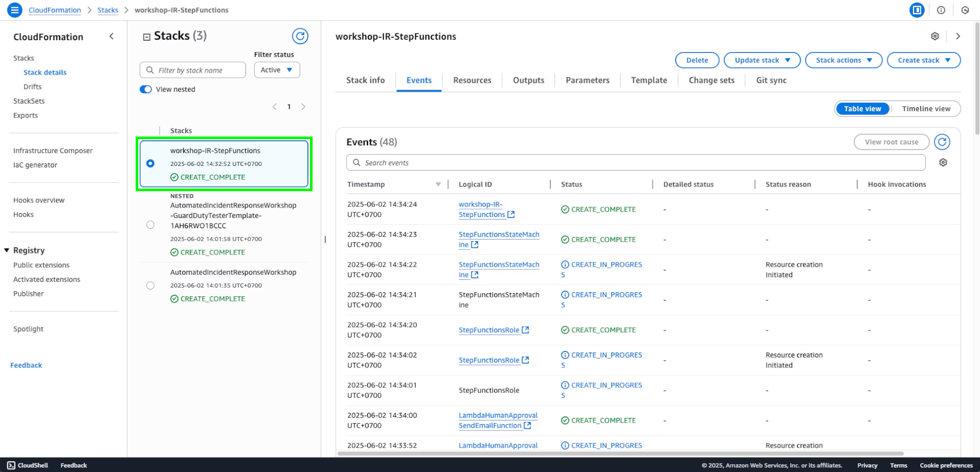Open Public extensions in sidebar
This screenshot has width=980, height=472.
pyautogui.click(x=41, y=265)
